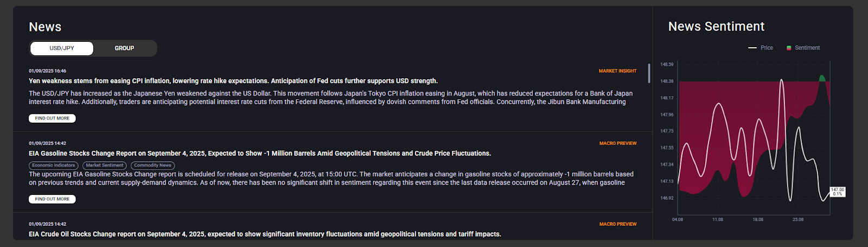Select the Economic Indicators tag
The image size is (868, 247).
[x=53, y=166]
